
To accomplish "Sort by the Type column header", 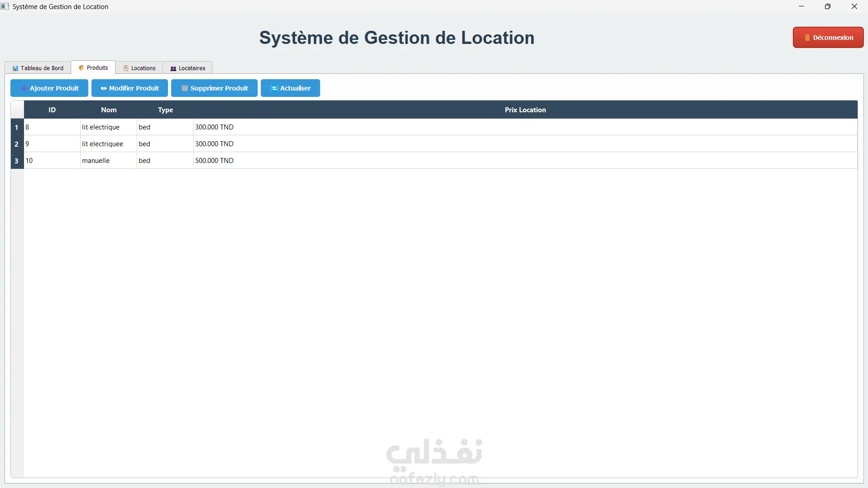I will (165, 110).
